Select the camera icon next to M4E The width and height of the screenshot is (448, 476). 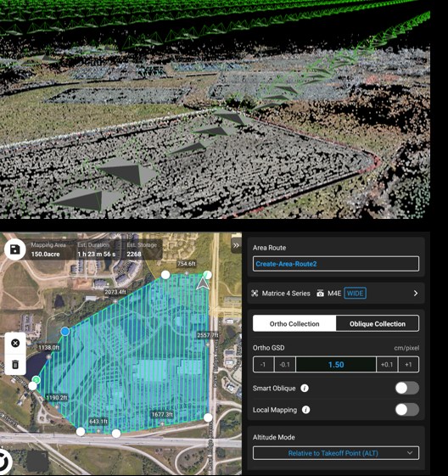(x=320, y=294)
